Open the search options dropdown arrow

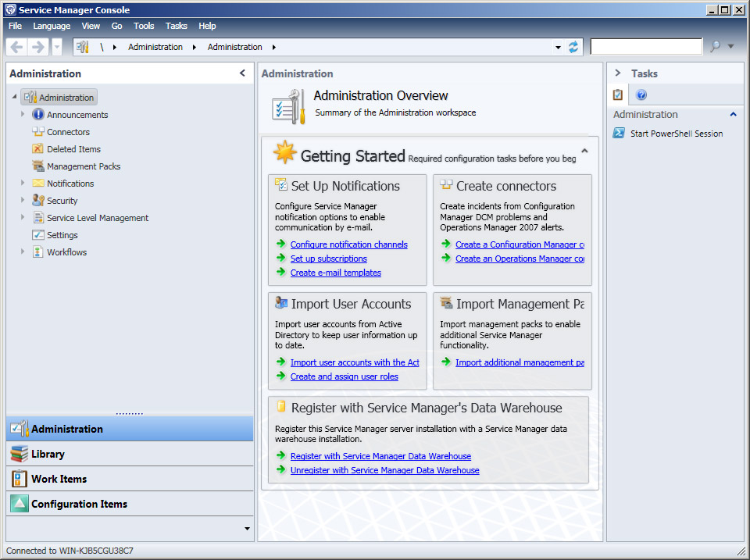(x=731, y=46)
